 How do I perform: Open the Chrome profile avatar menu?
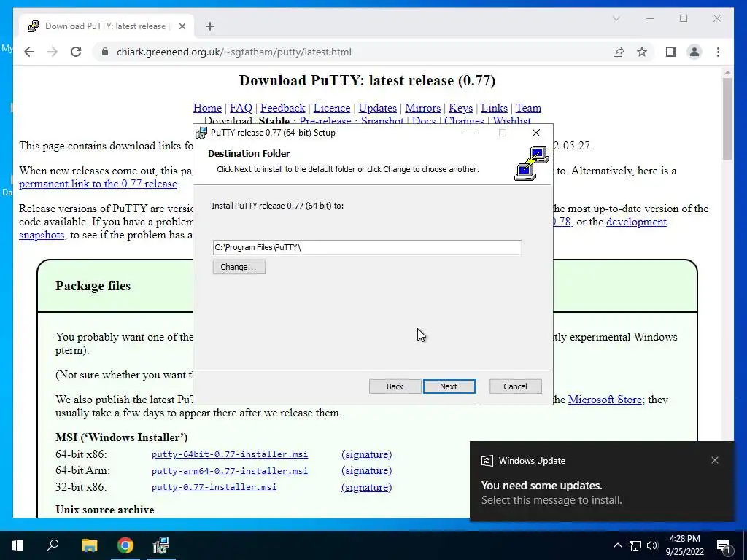tap(694, 52)
